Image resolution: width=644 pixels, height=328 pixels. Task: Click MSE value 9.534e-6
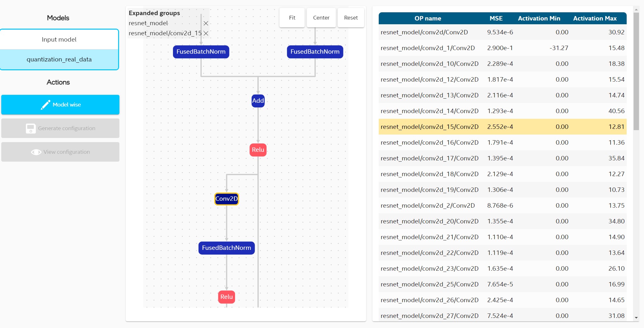click(500, 32)
